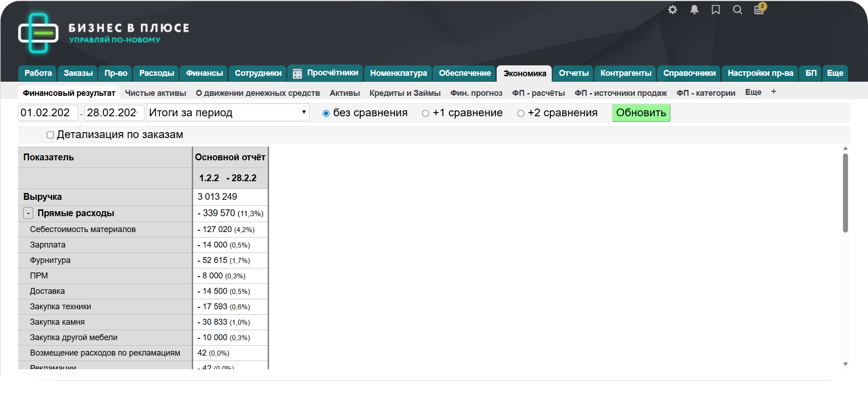Open the Итоги за период dropdown
The image size is (868, 396).
[228, 113]
